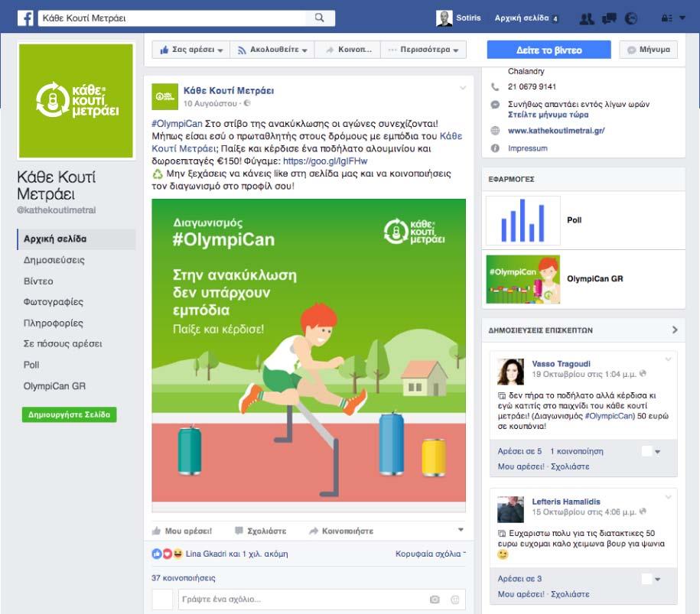Viewport: 700px width, 614px height.
Task: Open the Ακολουθείτε dropdown button
Action: 272,50
